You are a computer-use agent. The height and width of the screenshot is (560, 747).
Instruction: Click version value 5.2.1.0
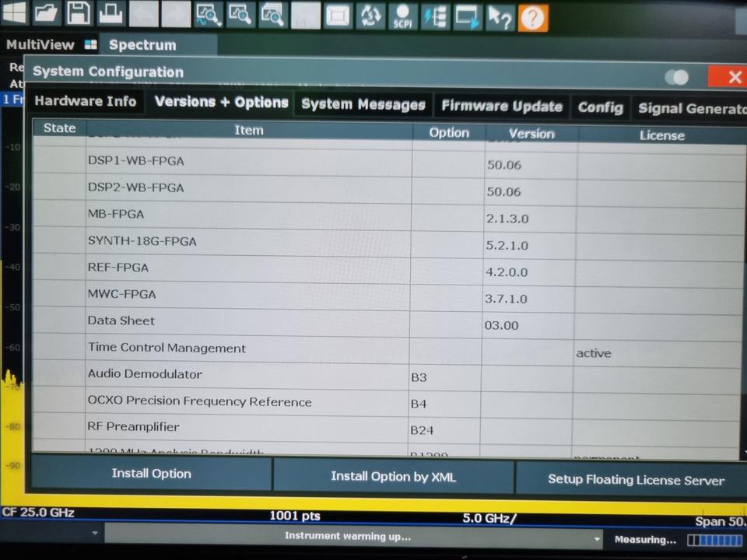(507, 245)
